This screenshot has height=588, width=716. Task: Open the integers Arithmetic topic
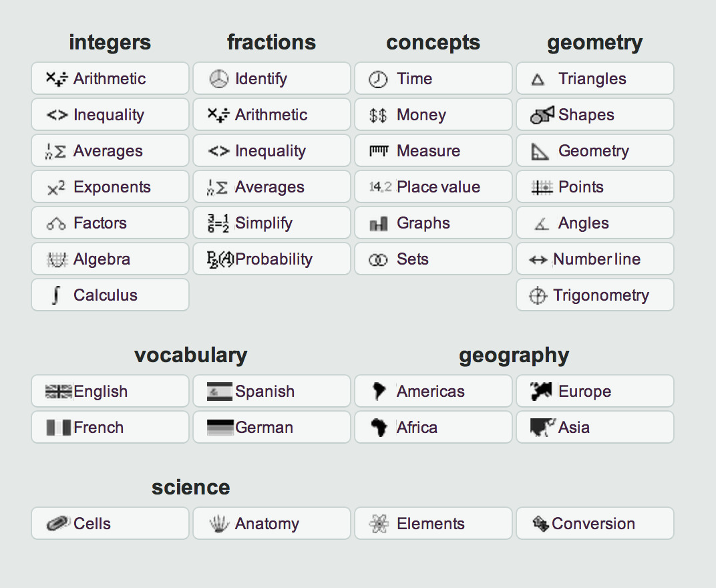coord(110,79)
